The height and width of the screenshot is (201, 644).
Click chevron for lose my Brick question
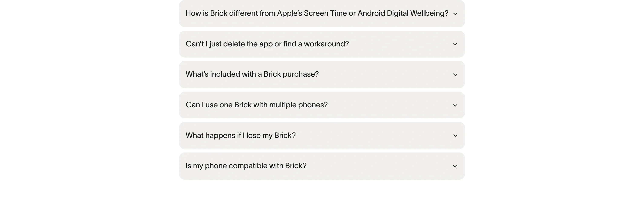[x=455, y=136]
